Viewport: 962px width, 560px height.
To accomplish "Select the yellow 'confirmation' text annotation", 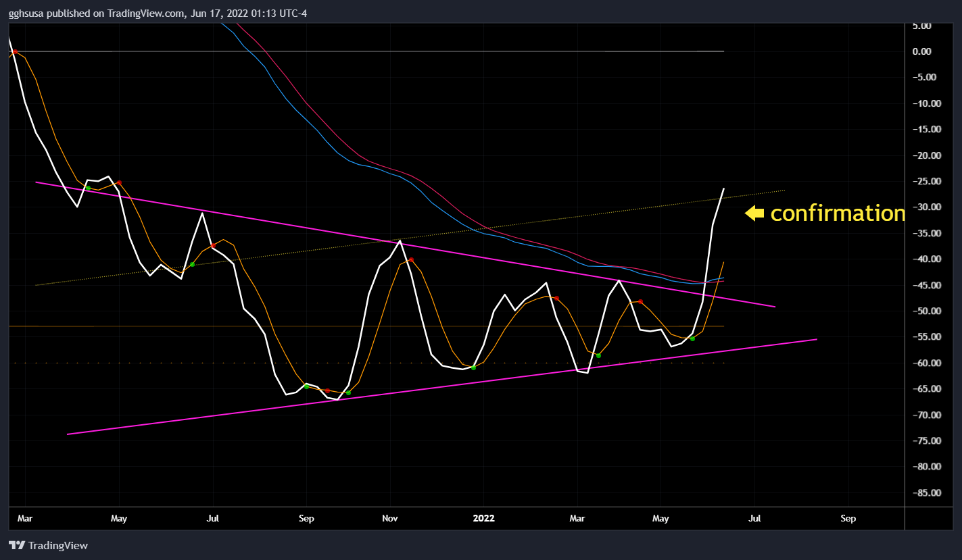I will 838,213.
